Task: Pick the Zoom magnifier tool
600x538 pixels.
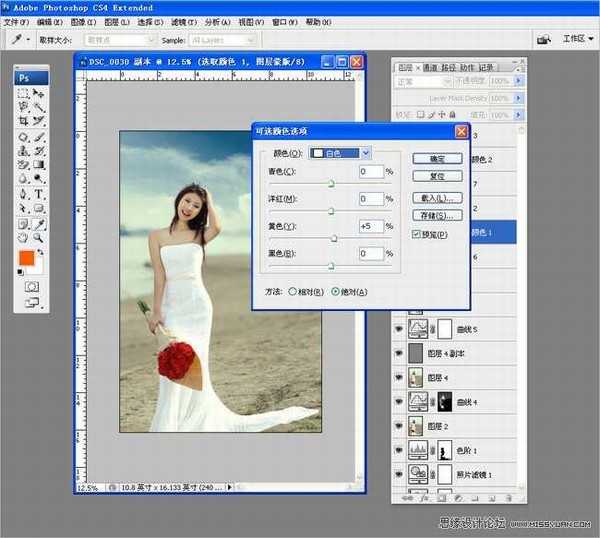Action: pos(39,238)
